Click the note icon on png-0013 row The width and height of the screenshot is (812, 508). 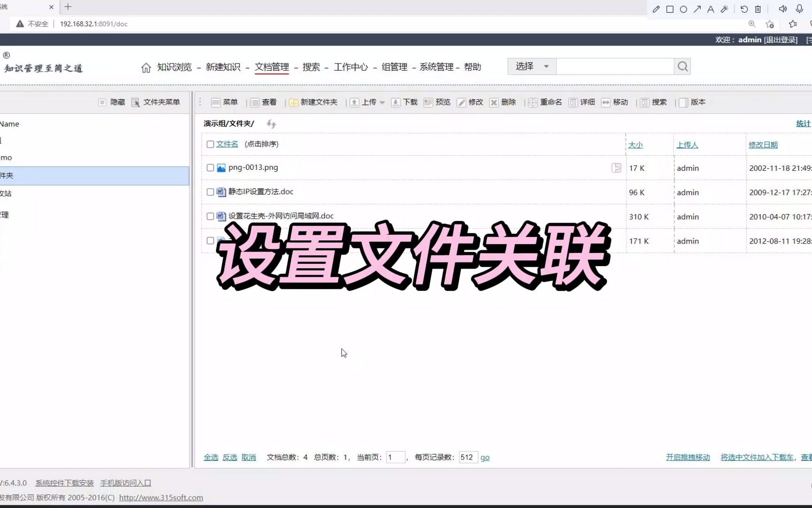[616, 168]
